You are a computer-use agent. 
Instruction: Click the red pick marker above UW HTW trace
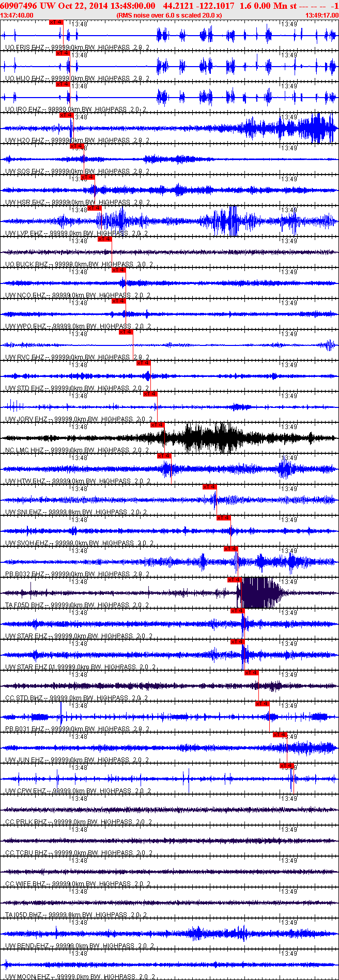tap(164, 456)
